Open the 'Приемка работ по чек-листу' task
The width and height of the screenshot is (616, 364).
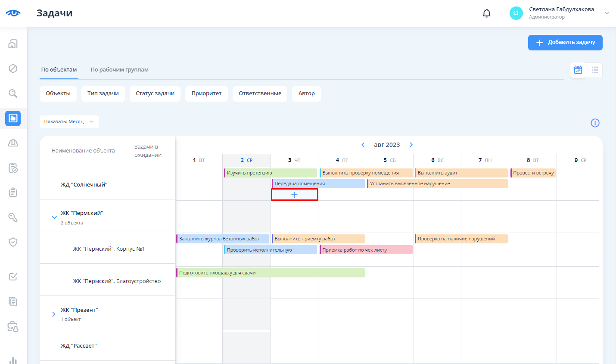366,250
